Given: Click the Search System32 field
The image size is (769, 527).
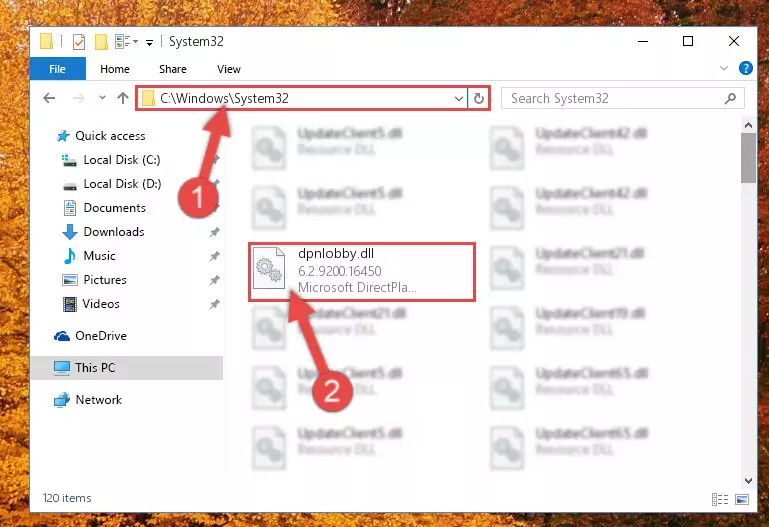Looking at the screenshot, I should [x=622, y=99].
